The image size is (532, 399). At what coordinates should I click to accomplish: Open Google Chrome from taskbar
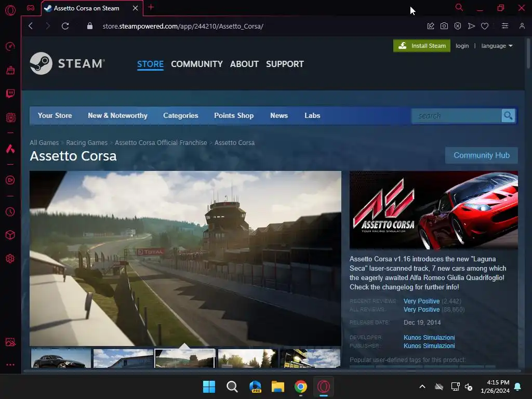301,387
